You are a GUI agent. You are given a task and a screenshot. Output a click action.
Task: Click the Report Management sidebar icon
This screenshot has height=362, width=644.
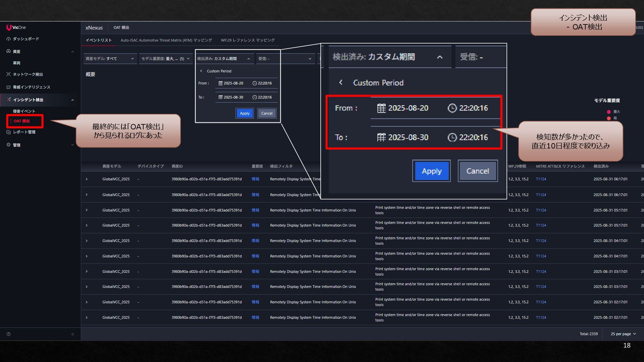(8, 132)
